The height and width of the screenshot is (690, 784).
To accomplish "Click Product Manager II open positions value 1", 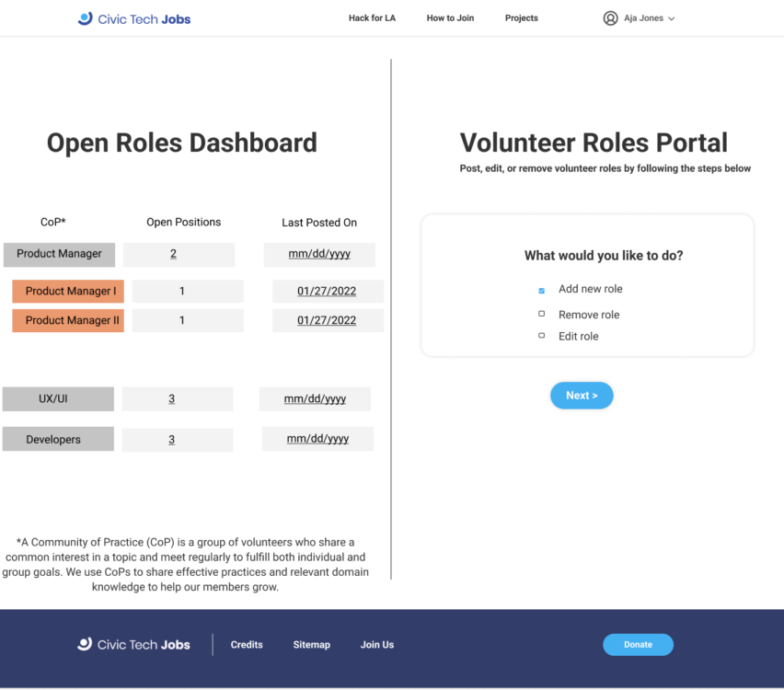I will coord(182,320).
